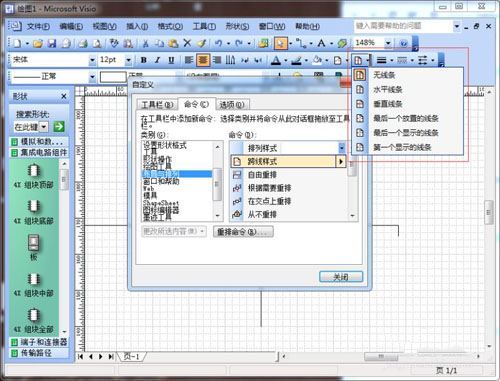Viewport: 500px width, 381px height.
Task: Toggle Italic formatting
Action: [157, 60]
